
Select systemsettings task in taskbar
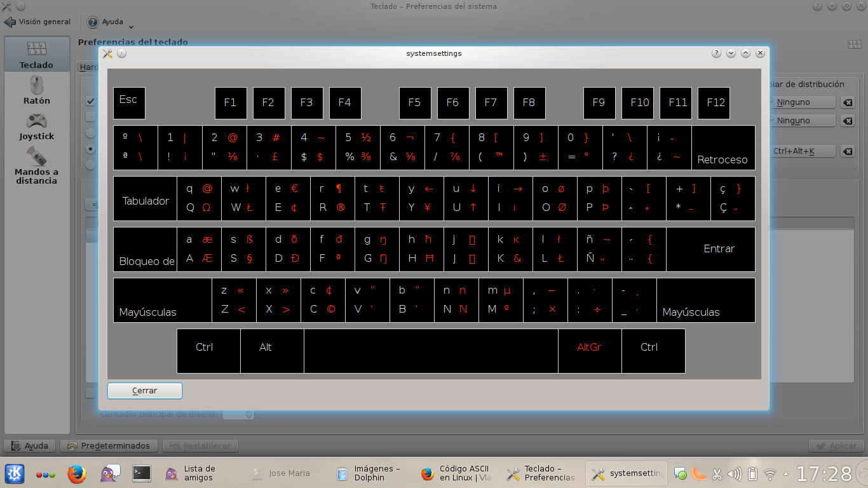[627, 473]
